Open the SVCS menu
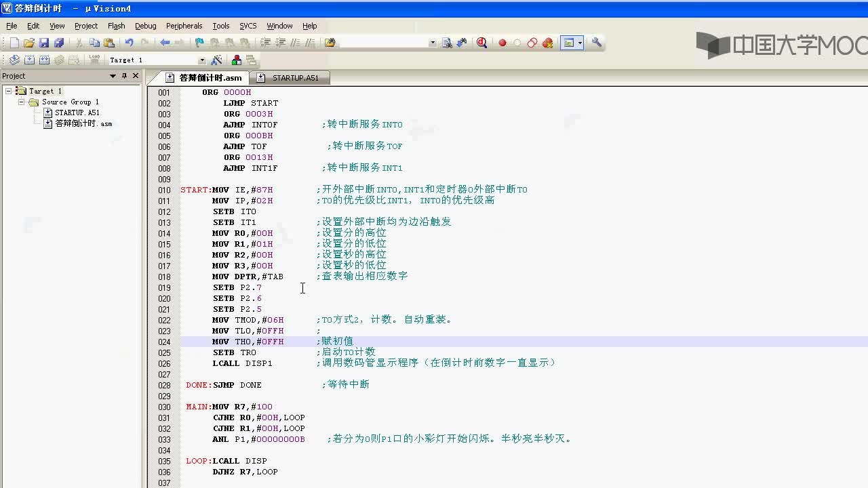Image resolution: width=868 pixels, height=488 pixels. pos(248,26)
